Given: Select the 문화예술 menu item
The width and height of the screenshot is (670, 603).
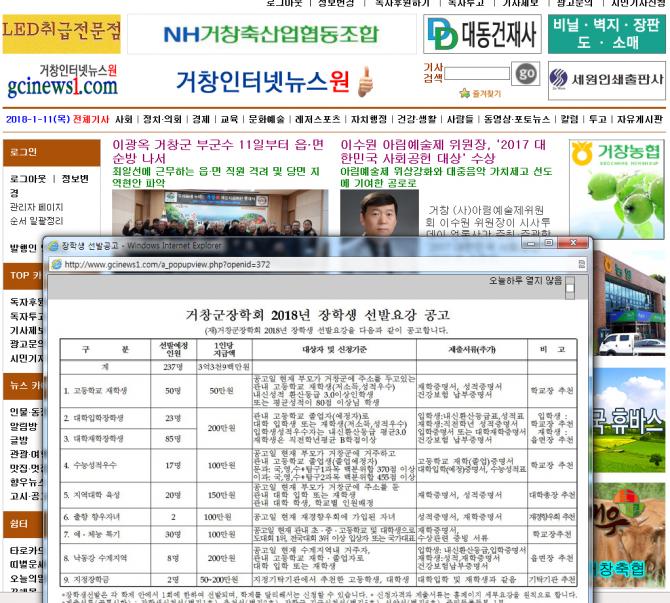Looking at the screenshot, I should click(266, 119).
